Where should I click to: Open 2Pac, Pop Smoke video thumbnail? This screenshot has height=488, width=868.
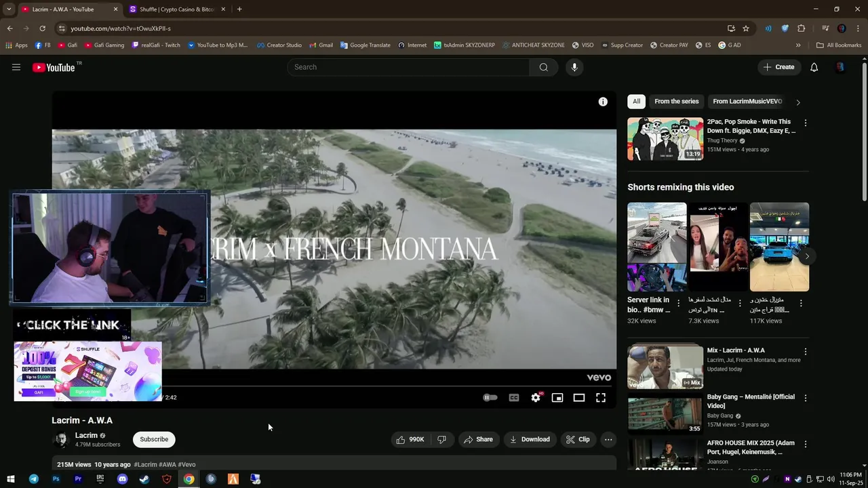[x=665, y=139]
